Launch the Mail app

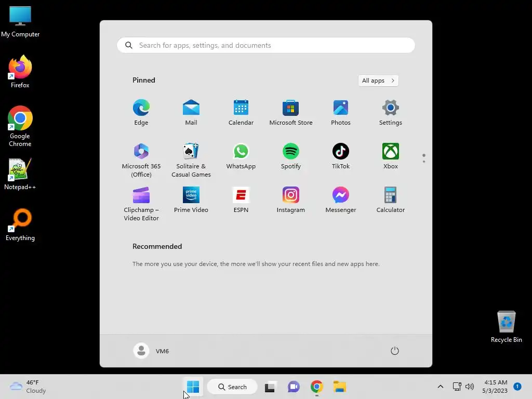pyautogui.click(x=191, y=113)
